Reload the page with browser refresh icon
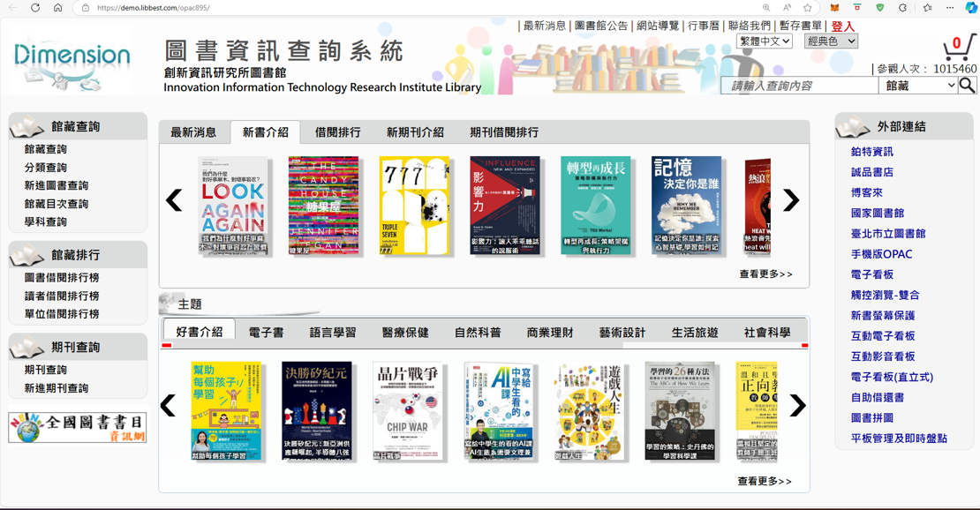Screen dimensions: 980x510 point(35,8)
